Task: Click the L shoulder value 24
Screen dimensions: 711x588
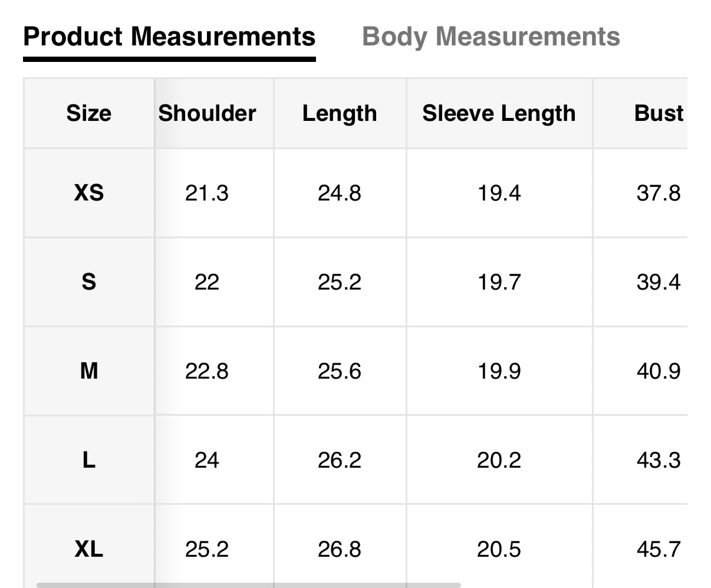Action: pyautogui.click(x=207, y=460)
